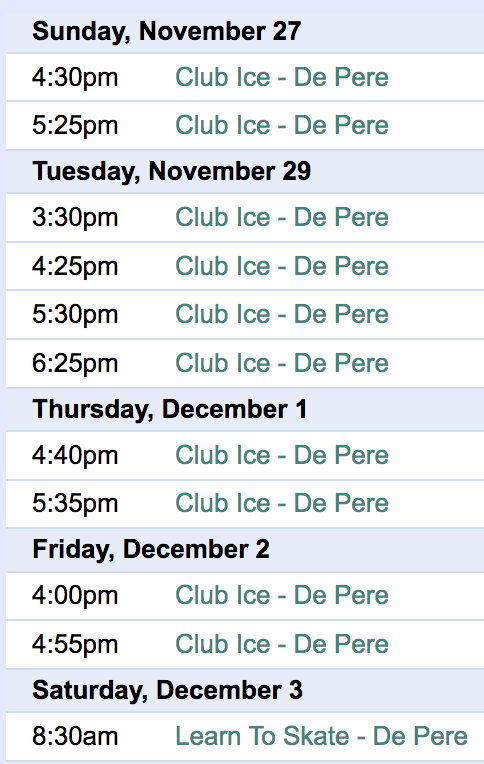
Task: Click the 4:00pm time on Friday
Action: coord(75,595)
